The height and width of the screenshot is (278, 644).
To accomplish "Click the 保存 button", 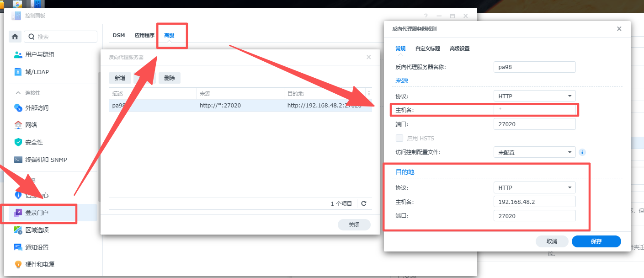I will tap(596, 241).
